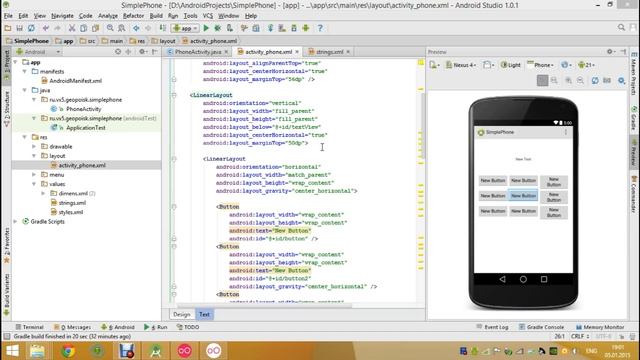
Task: Switch to PhoneActivity.java tab
Action: coord(198,52)
